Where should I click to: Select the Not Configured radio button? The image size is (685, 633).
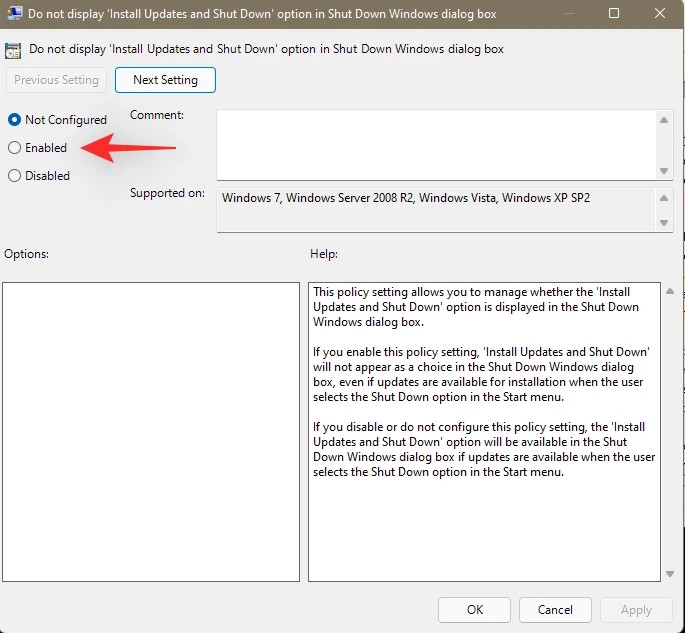[x=14, y=119]
